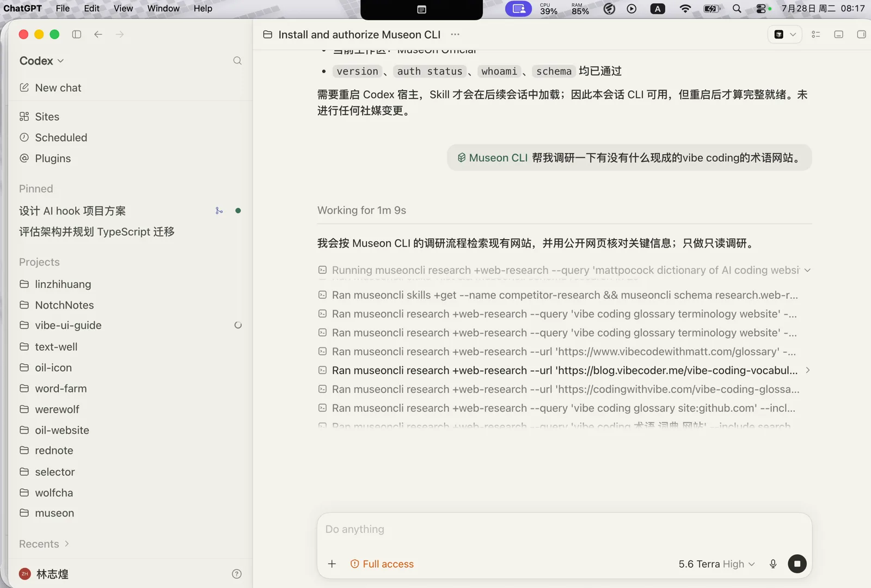871x588 pixels.
Task: Click branch icon beside 设计 AI hook 项目方案
Action: coord(219,211)
